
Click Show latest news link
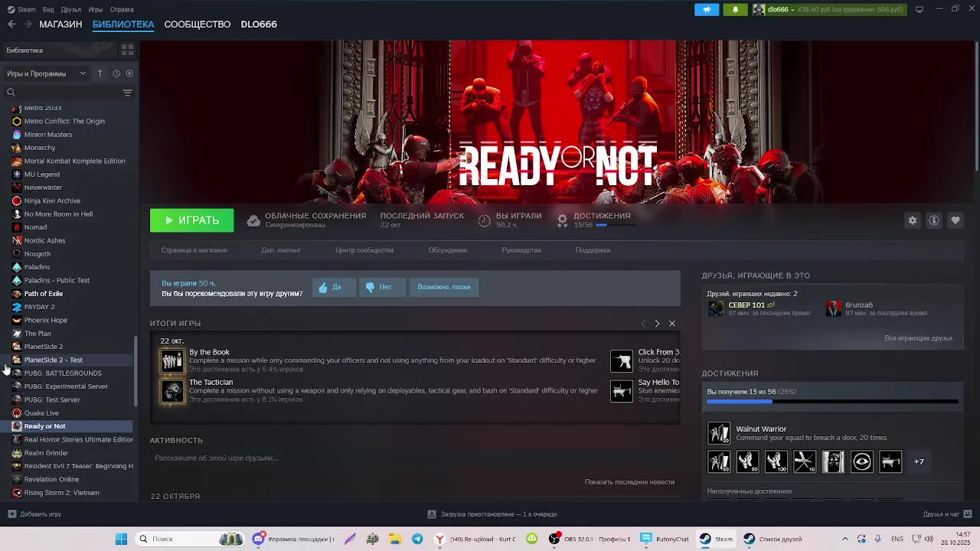(x=629, y=482)
